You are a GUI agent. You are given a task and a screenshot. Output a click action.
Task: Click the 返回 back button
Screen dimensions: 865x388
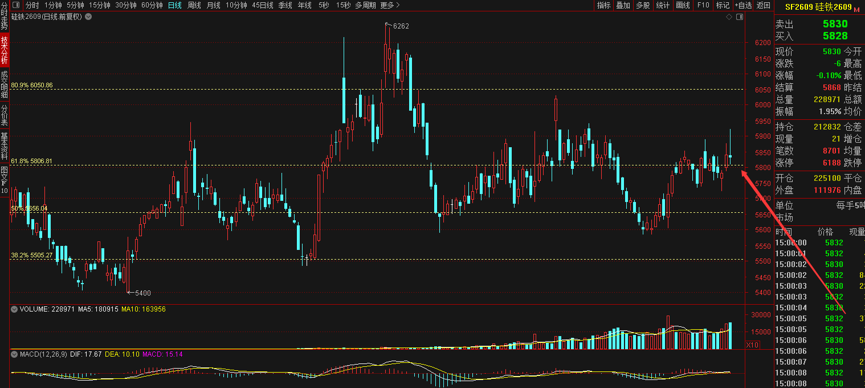point(763,6)
